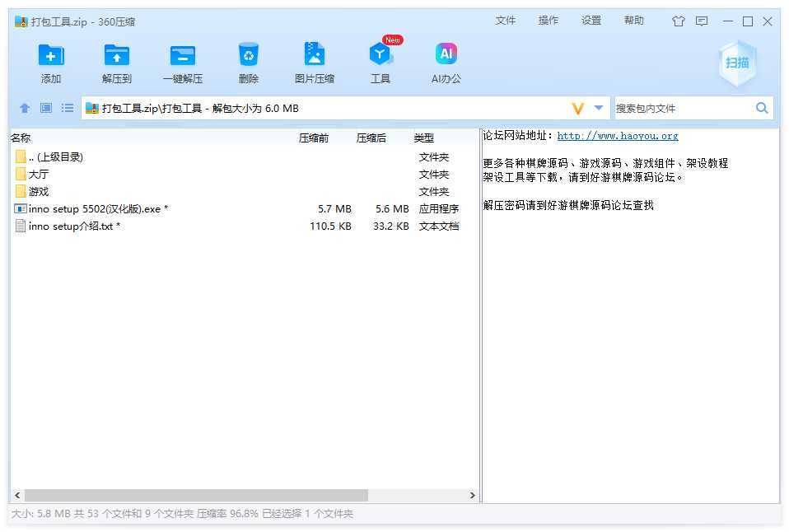This screenshot has height=532, width=789.
Task: Switch to list view mode icon
Action: (x=68, y=108)
